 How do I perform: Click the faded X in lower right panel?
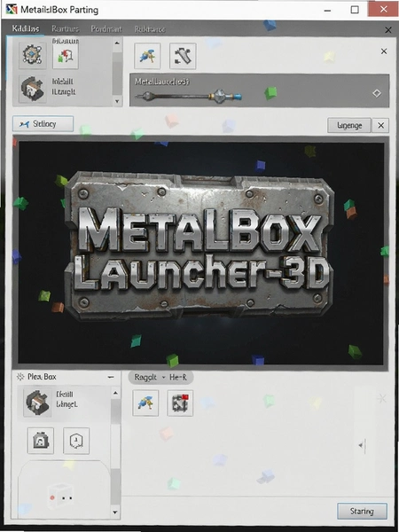pyautogui.click(x=382, y=398)
